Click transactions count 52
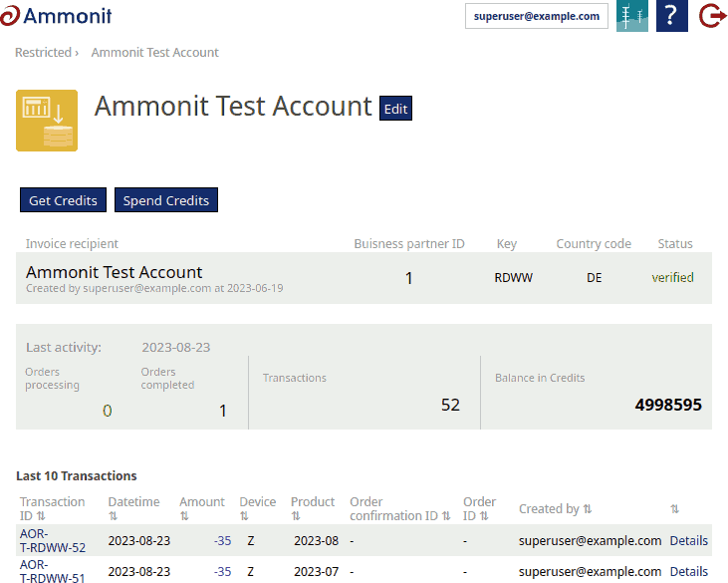This screenshot has height=583, width=728. (x=450, y=405)
